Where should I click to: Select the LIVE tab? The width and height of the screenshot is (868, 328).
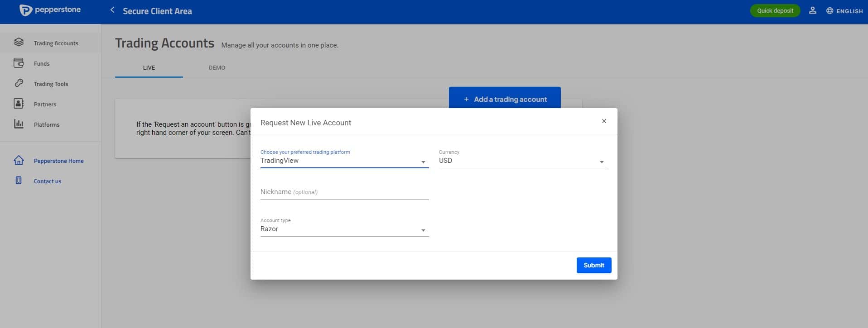coord(149,67)
